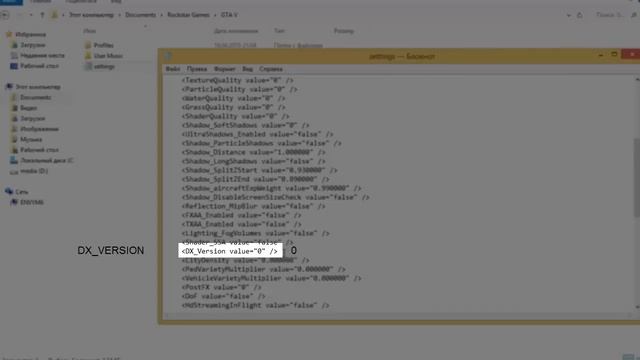Sort files by the Имя column
The width and height of the screenshot is (640, 360).
pyautogui.click(x=89, y=31)
